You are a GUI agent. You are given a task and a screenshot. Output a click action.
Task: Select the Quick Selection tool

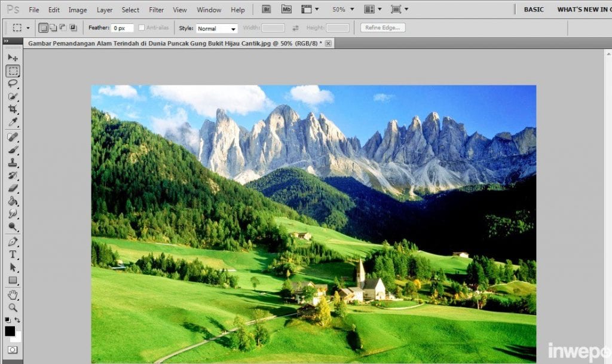pos(13,96)
